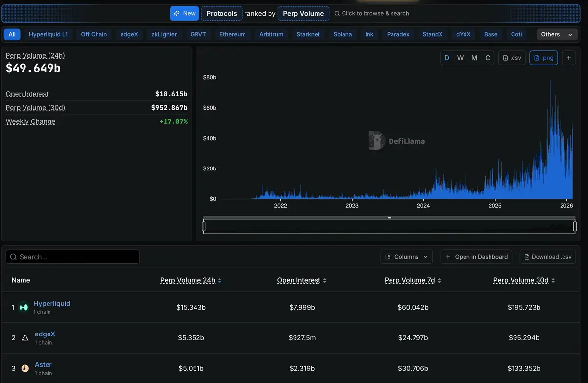
Task: Filter by Paradex chain
Action: [398, 34]
